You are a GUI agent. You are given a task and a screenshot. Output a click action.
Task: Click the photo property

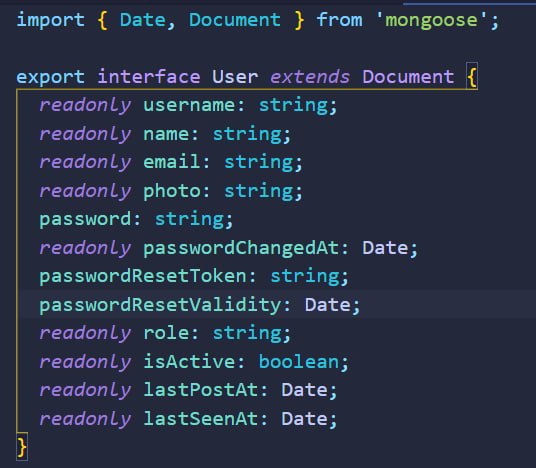(172, 191)
